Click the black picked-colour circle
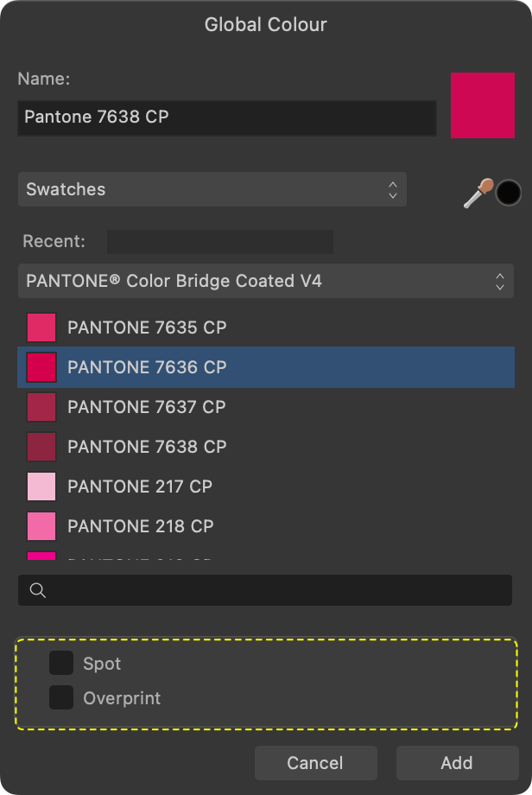 pyautogui.click(x=509, y=192)
